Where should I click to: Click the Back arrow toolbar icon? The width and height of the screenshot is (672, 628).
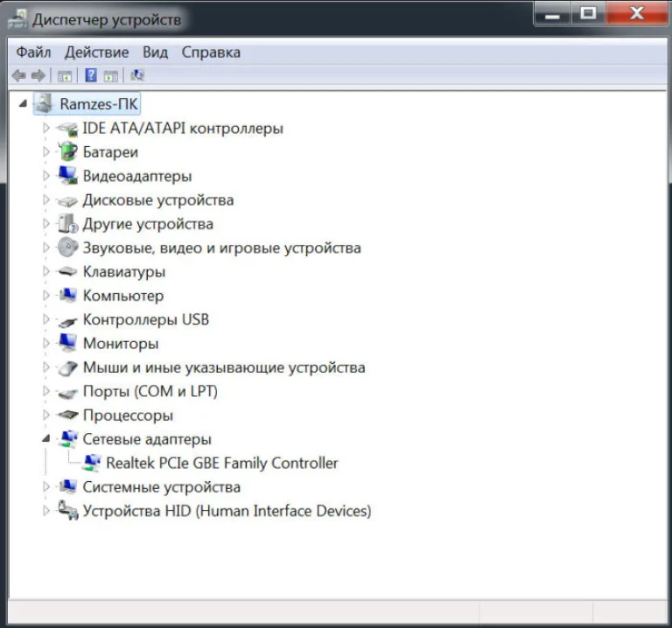coord(19,75)
